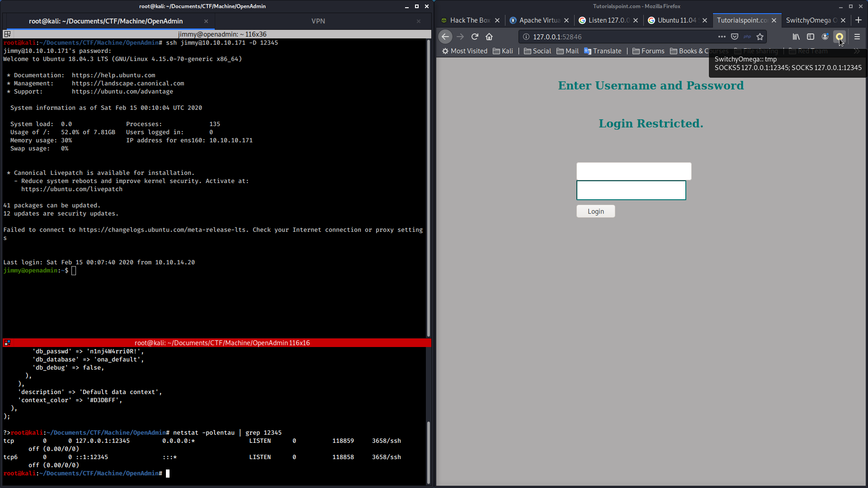Open the Firefox Library icon

[796, 37]
